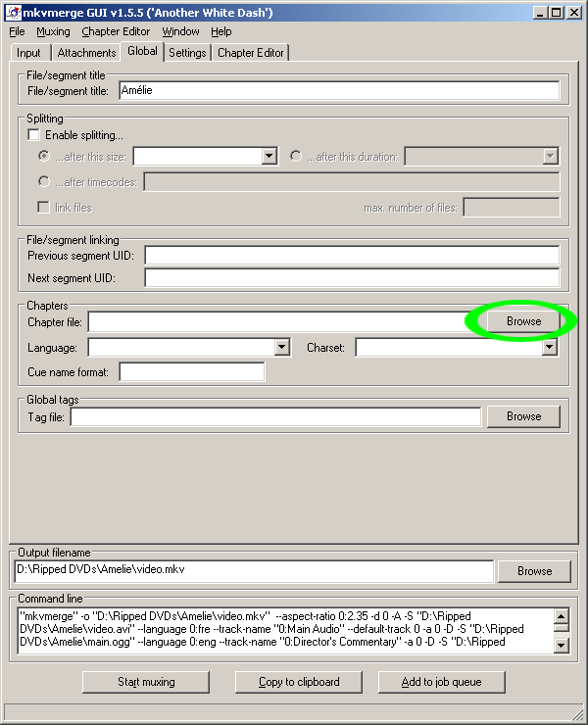
Task: Copy command line to clipboard
Action: tap(299, 682)
